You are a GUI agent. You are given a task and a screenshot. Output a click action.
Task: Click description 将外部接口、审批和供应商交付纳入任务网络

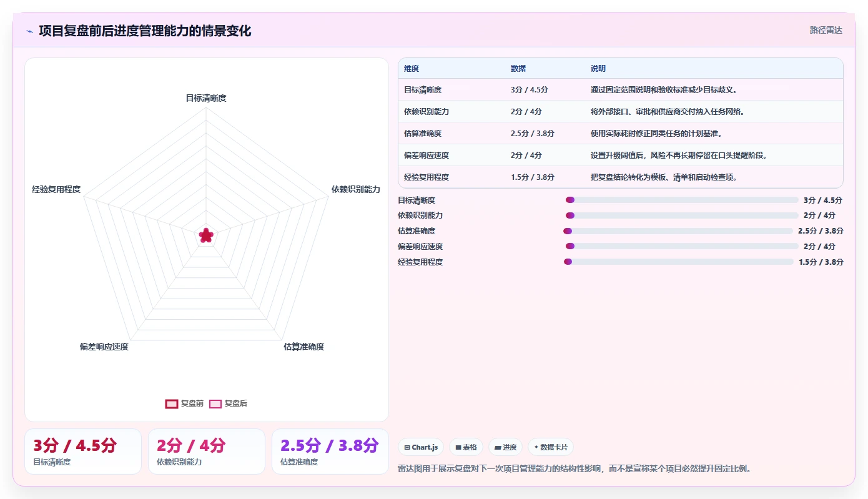[668, 112]
